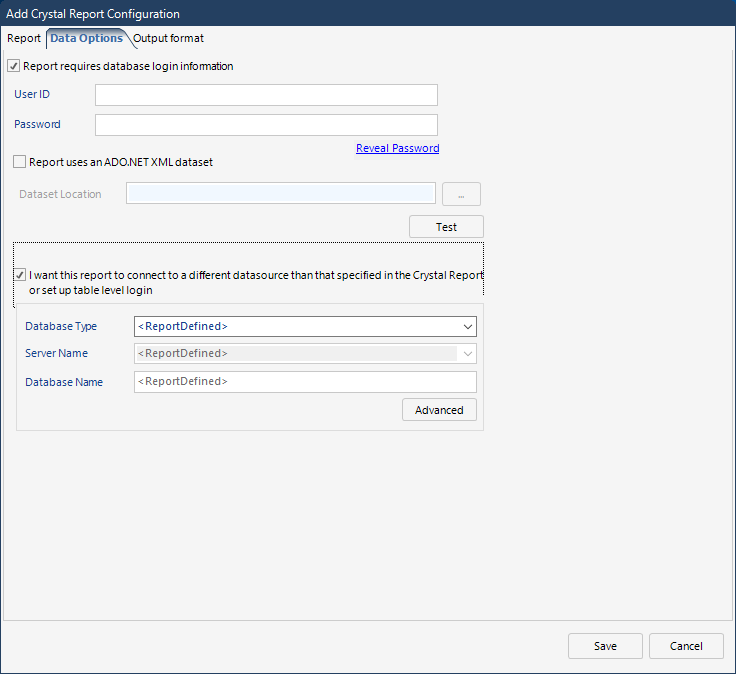Click the Database Name field
The height and width of the screenshot is (674, 736).
tap(305, 382)
